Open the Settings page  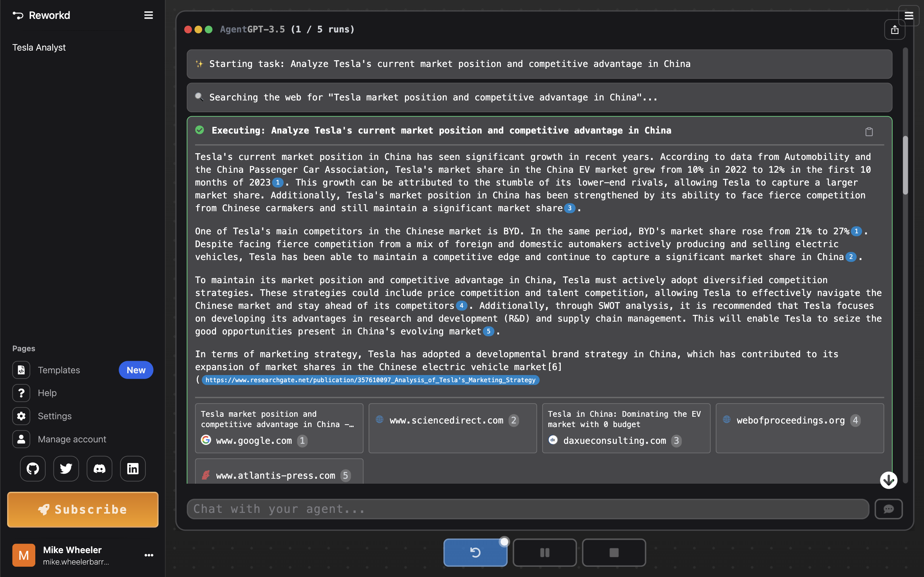(55, 416)
